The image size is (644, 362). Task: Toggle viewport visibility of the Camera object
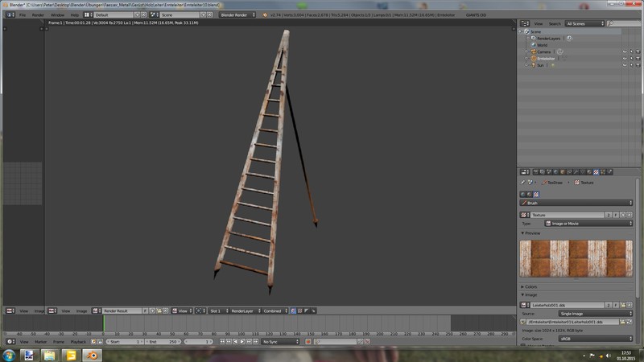625,51
